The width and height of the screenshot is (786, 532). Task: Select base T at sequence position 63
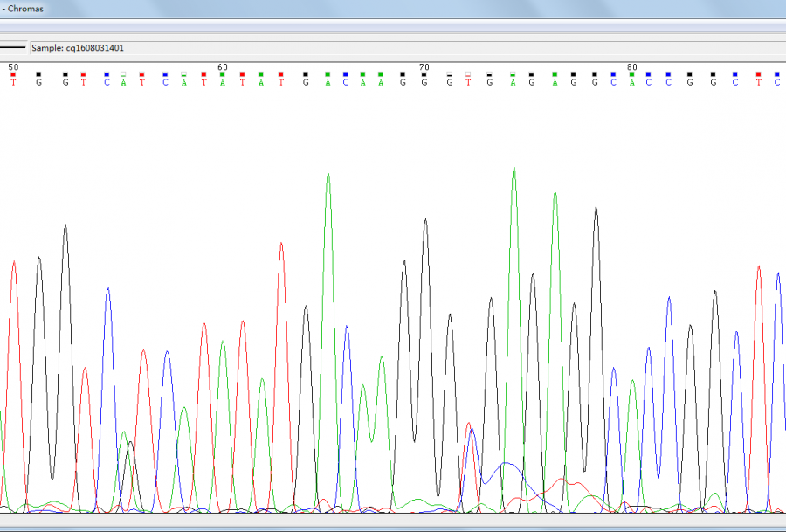[280, 82]
